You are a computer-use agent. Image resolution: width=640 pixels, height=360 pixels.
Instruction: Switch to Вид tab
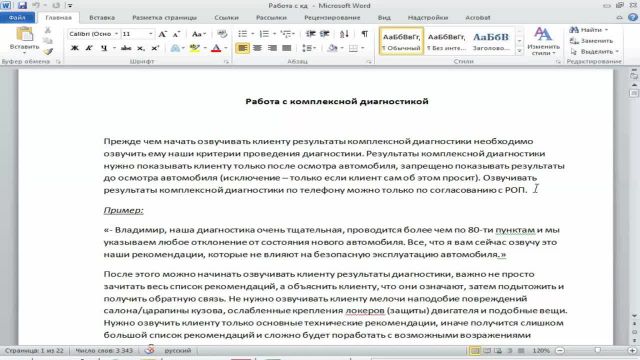coord(384,18)
